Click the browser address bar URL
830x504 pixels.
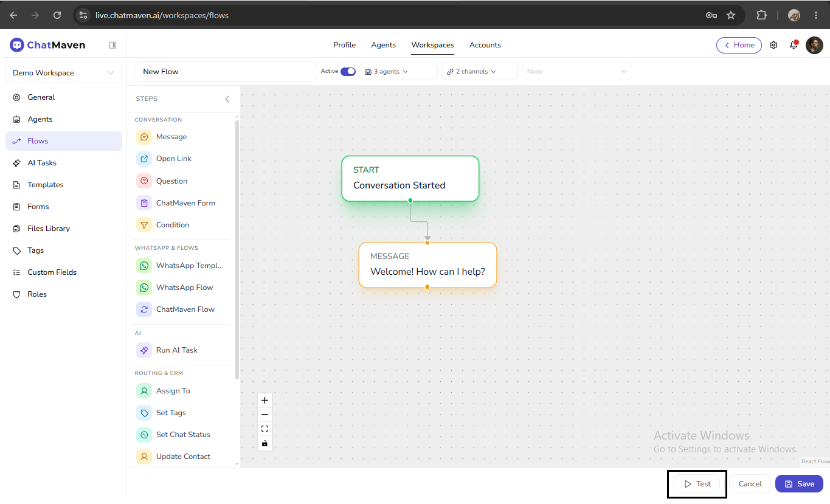pos(162,15)
